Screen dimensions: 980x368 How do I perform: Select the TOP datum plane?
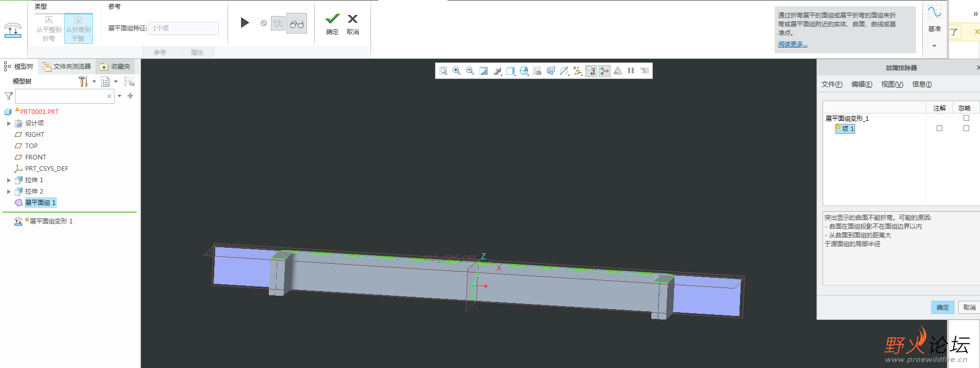tap(31, 146)
